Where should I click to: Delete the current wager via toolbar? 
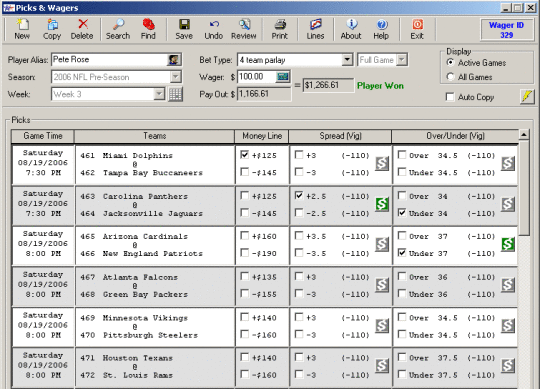82,29
